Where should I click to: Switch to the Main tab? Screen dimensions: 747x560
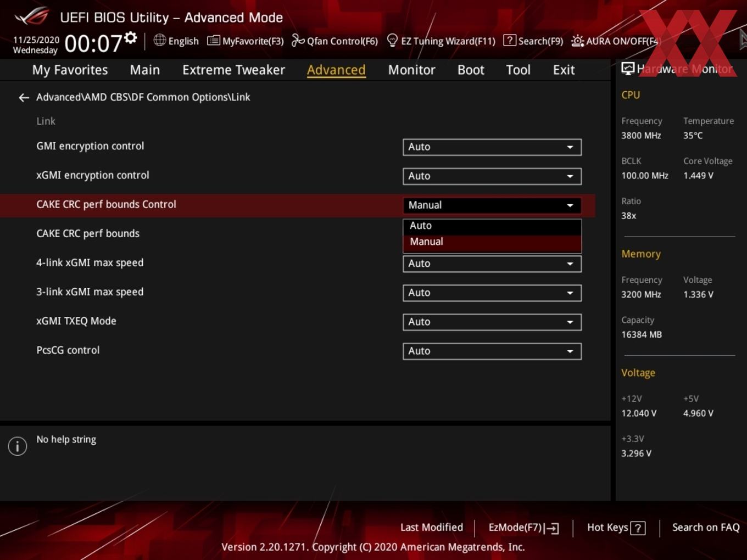click(x=145, y=70)
